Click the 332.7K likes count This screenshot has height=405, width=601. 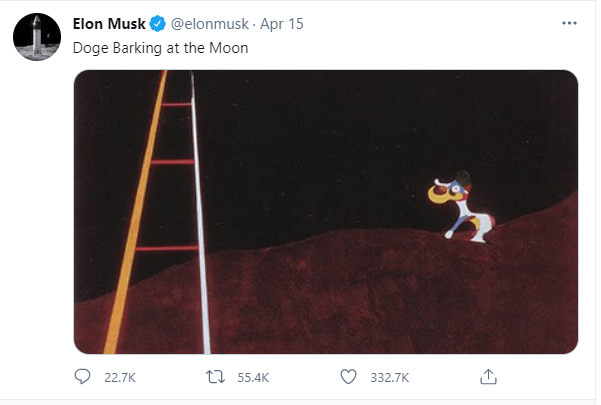pyautogui.click(x=390, y=378)
